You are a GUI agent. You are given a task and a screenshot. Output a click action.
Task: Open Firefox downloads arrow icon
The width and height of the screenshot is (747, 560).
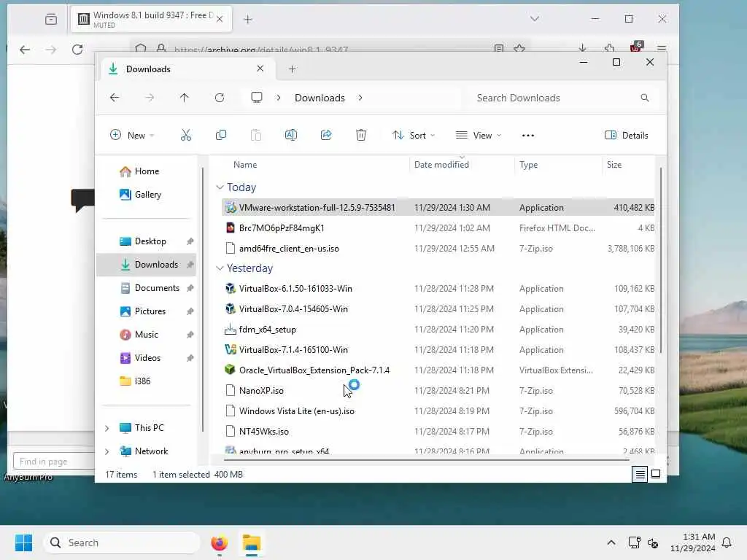(582, 48)
